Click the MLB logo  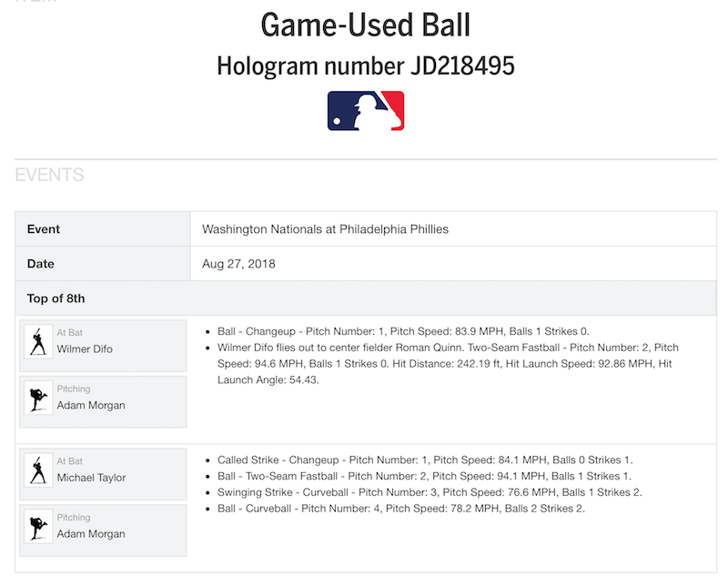[365, 111]
